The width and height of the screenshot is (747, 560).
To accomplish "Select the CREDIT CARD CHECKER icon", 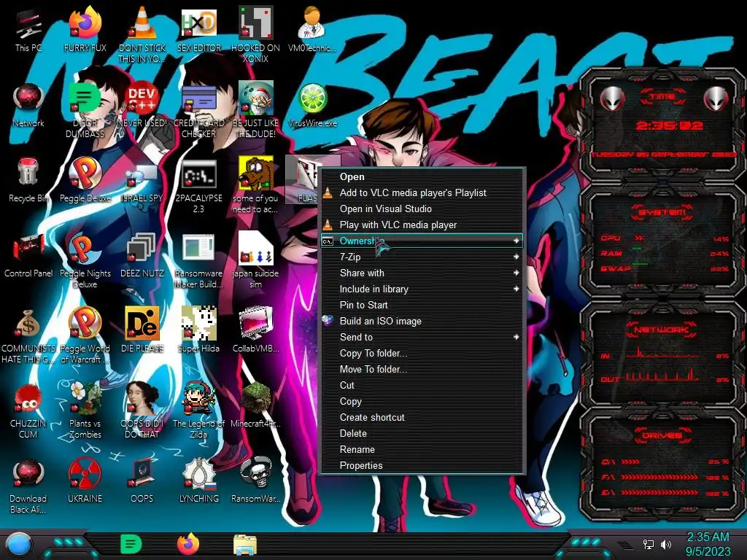I will (x=198, y=110).
